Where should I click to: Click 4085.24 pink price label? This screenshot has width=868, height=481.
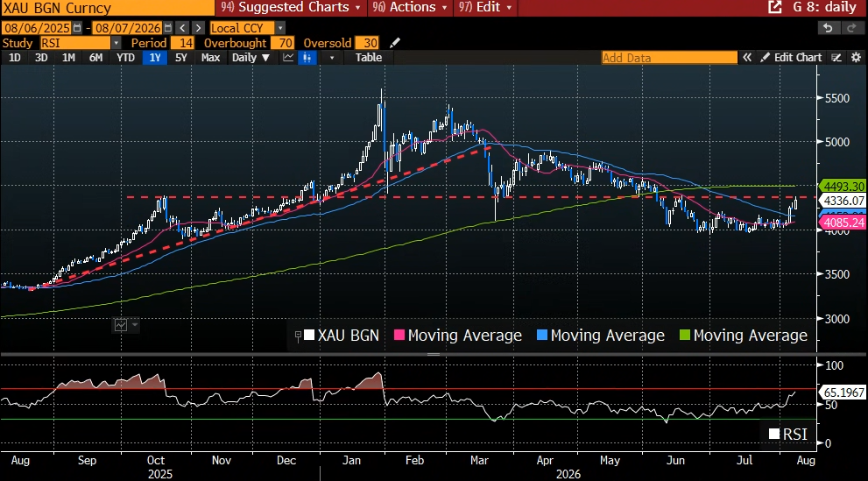[x=843, y=223]
